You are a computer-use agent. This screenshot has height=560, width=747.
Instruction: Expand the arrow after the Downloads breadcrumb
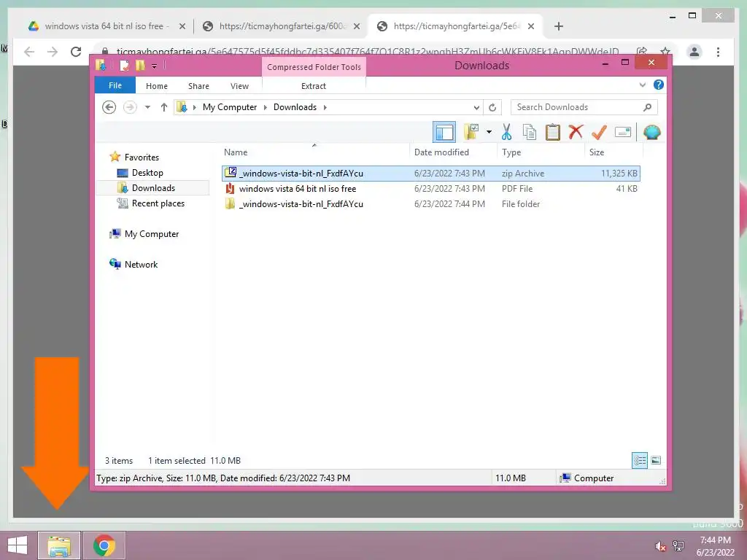[x=325, y=107]
